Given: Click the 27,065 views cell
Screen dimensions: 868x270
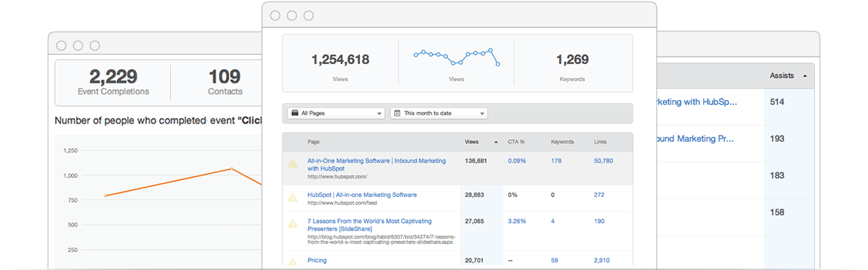Looking at the screenshot, I should tap(474, 221).
